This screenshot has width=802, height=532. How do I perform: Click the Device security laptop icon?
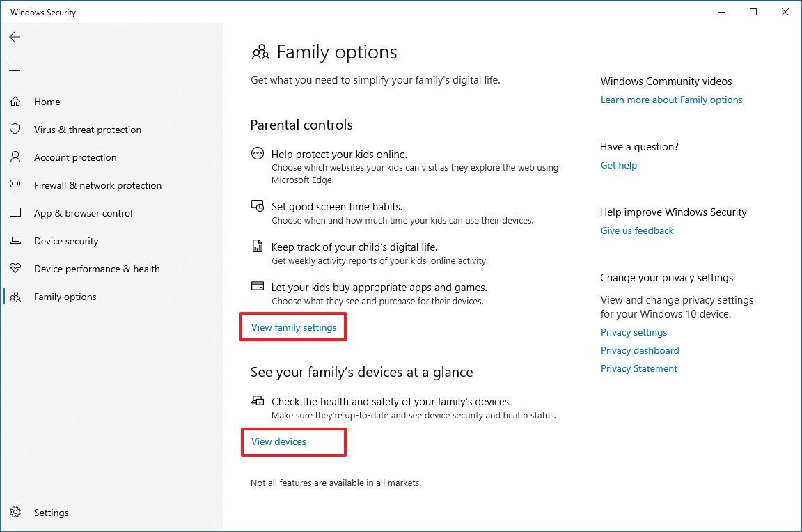(15, 241)
